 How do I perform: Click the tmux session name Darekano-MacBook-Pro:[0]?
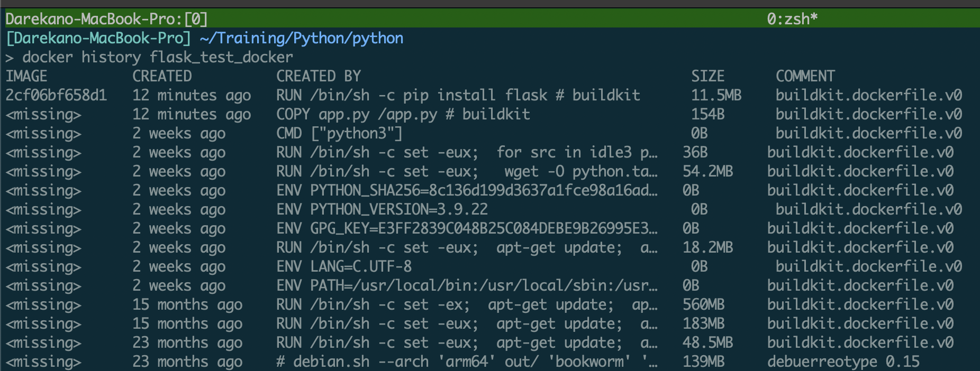tap(106, 19)
